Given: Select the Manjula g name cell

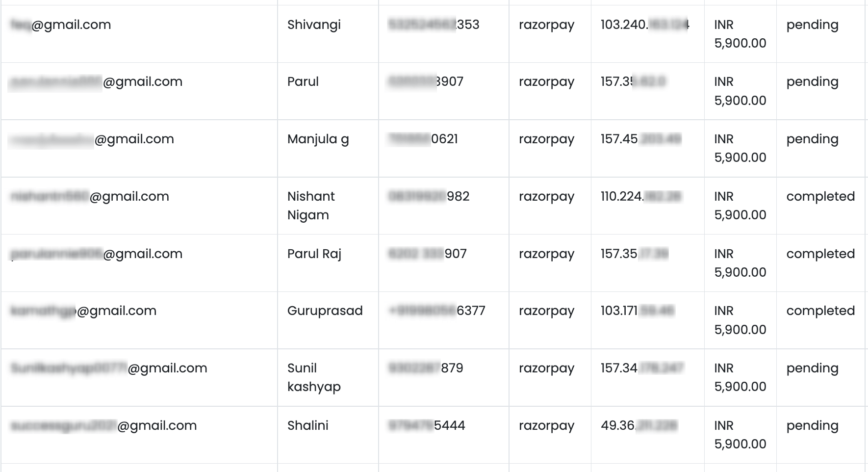Looking at the screenshot, I should pyautogui.click(x=318, y=139).
